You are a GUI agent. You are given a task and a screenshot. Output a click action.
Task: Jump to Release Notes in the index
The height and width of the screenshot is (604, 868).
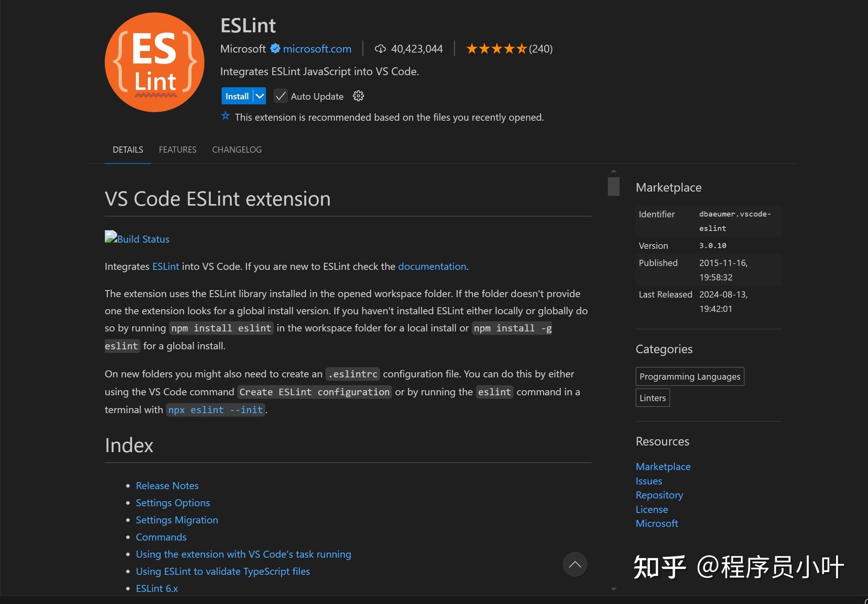(167, 486)
